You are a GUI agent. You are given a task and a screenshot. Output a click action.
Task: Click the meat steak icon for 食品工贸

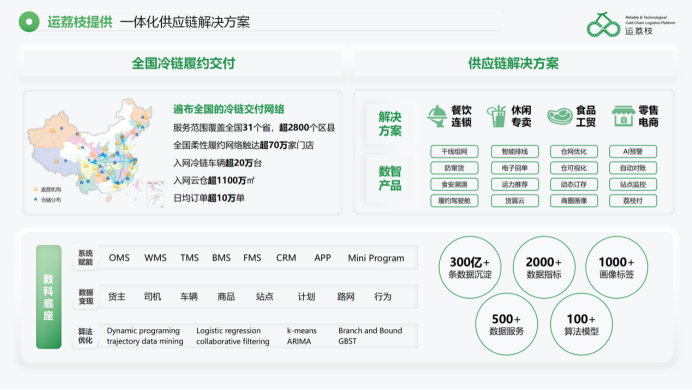coord(560,116)
